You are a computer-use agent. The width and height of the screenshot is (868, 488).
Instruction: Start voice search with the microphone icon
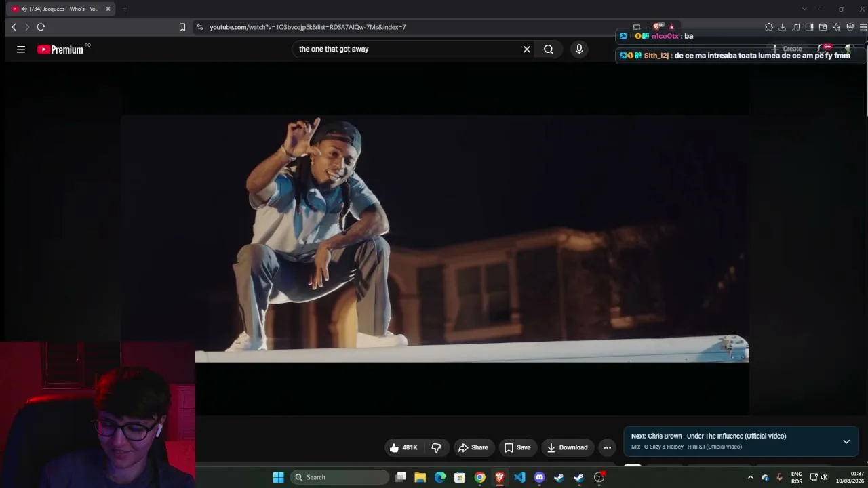[579, 49]
